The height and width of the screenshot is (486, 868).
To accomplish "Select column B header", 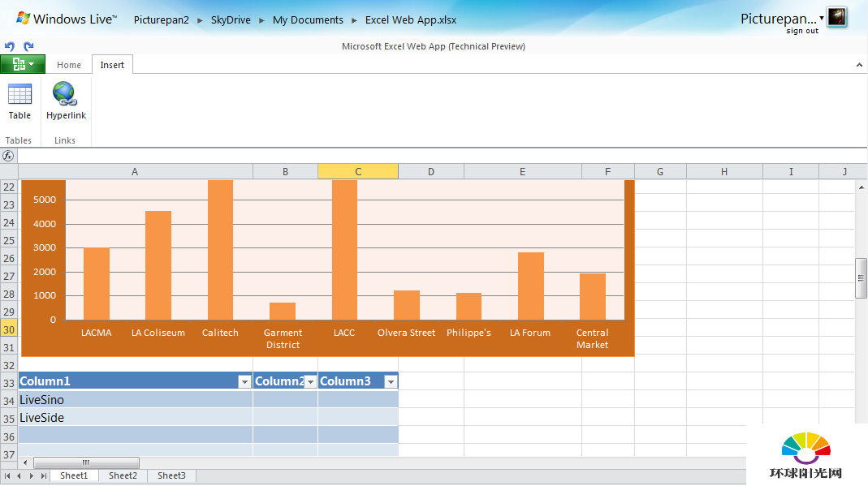I will 286,172.
